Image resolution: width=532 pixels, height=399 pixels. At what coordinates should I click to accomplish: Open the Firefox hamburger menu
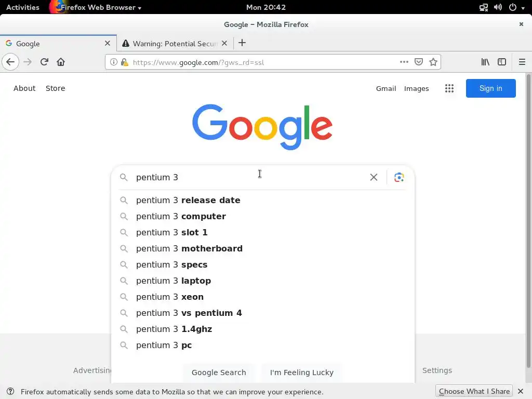point(522,62)
